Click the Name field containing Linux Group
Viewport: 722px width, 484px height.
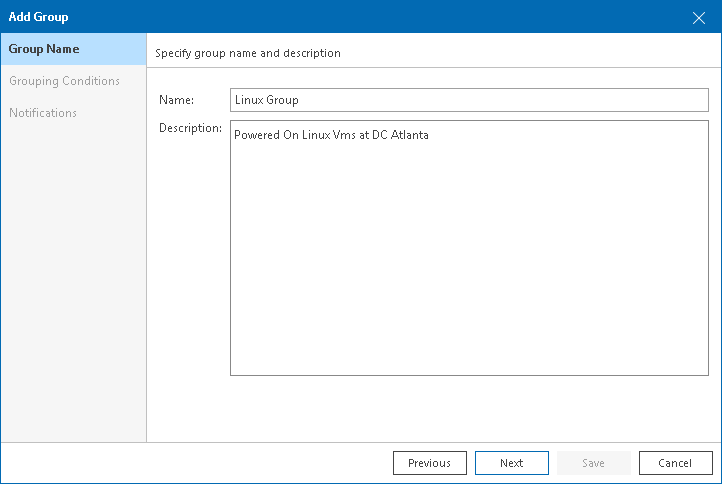coord(469,100)
